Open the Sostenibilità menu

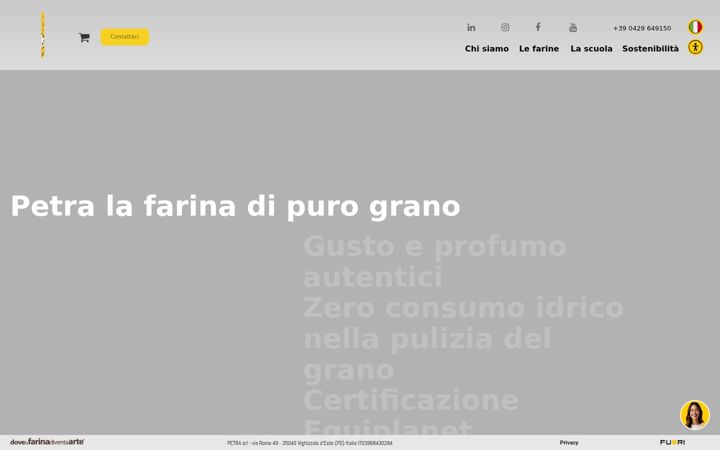650,49
